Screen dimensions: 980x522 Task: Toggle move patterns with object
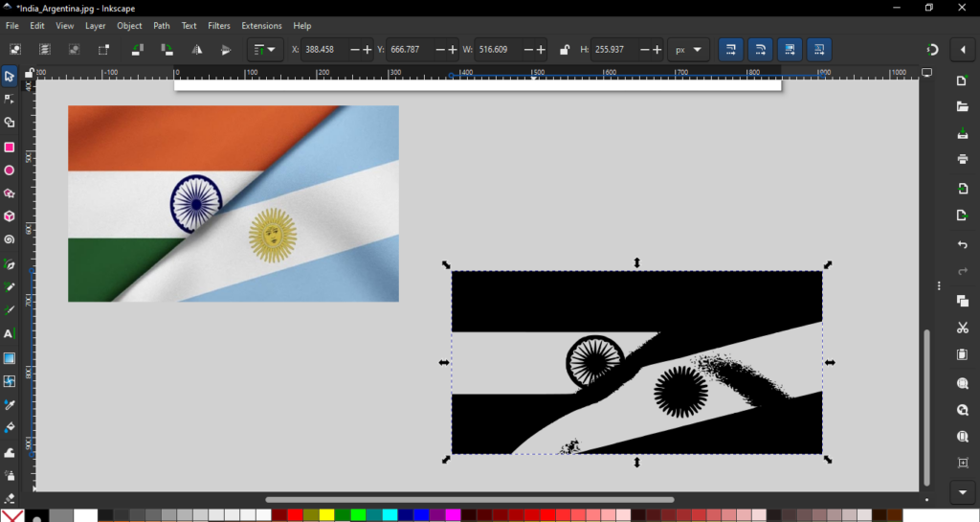point(819,50)
